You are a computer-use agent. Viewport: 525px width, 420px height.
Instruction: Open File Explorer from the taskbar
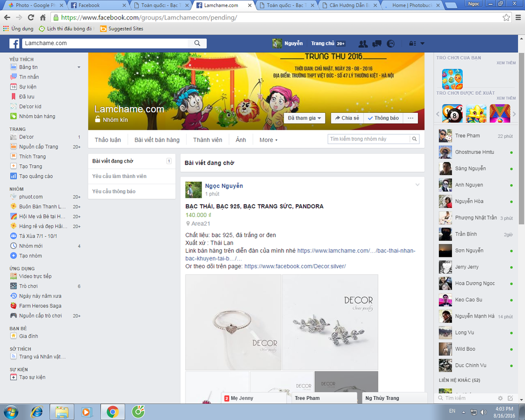point(62,412)
